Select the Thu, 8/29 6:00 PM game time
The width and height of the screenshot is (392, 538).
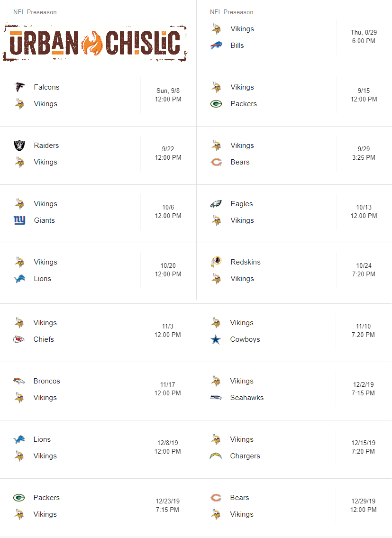click(x=364, y=36)
